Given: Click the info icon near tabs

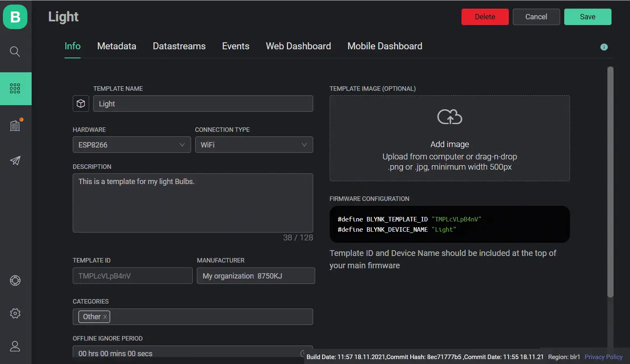Looking at the screenshot, I should tap(604, 47).
